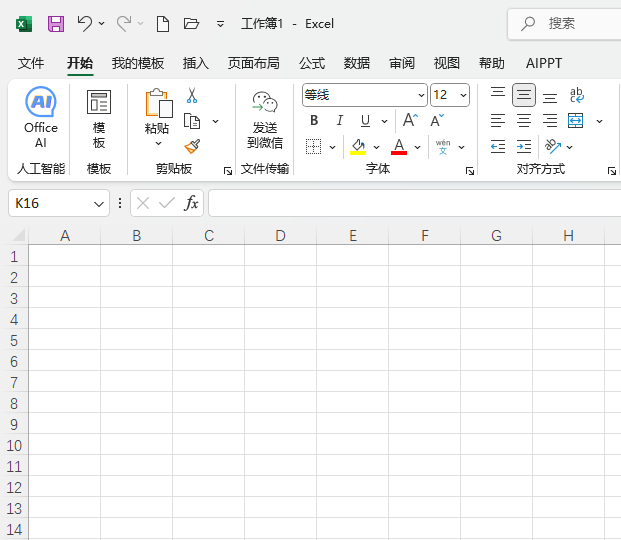Viewport: 621px width, 540px height.
Task: Expand the Copy options arrow
Action: 215,121
